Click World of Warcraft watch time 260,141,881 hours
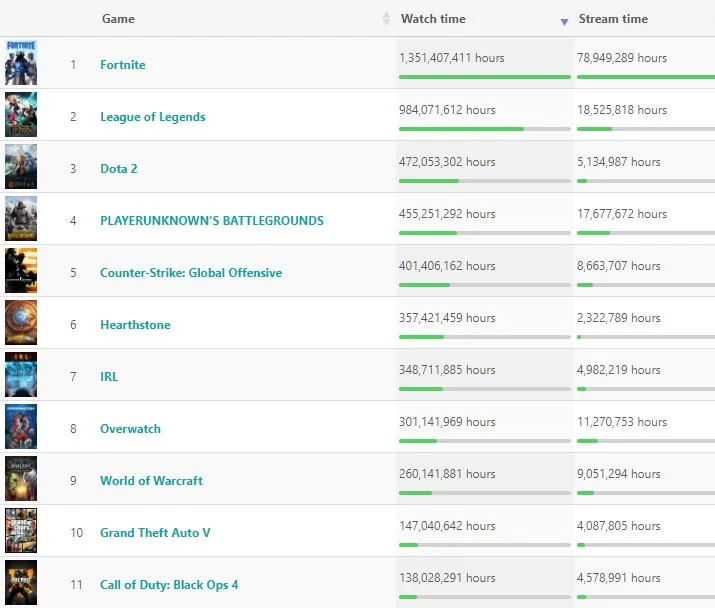This screenshot has width=715, height=608. click(x=447, y=474)
